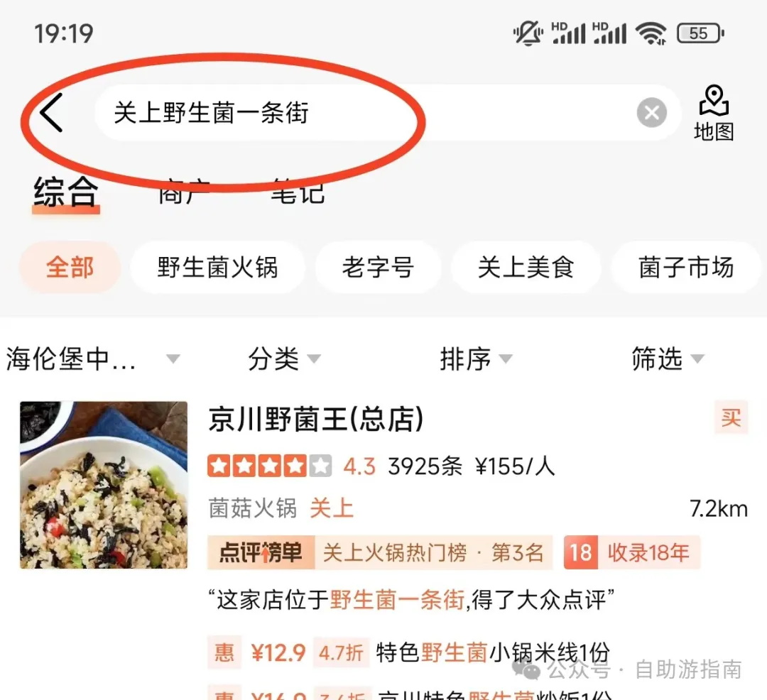Image resolution: width=767 pixels, height=700 pixels.
Task: Tap the 18 years listed badge
Action: (631, 552)
